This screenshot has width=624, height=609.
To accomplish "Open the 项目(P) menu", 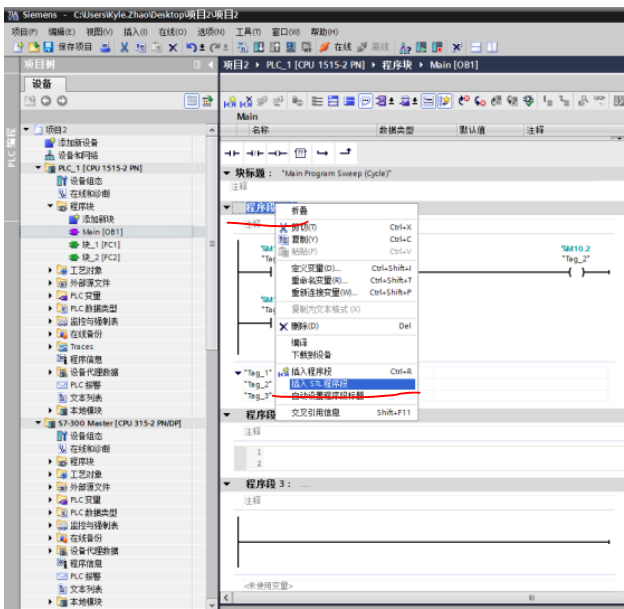I will [x=25, y=32].
